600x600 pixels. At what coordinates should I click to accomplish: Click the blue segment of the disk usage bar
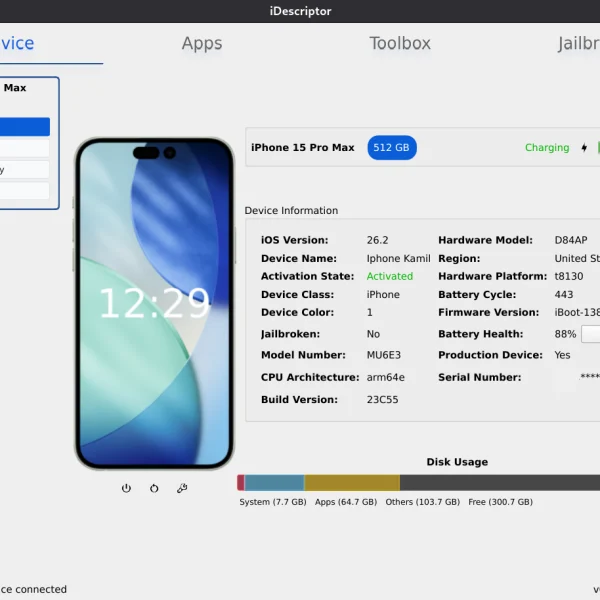274,483
